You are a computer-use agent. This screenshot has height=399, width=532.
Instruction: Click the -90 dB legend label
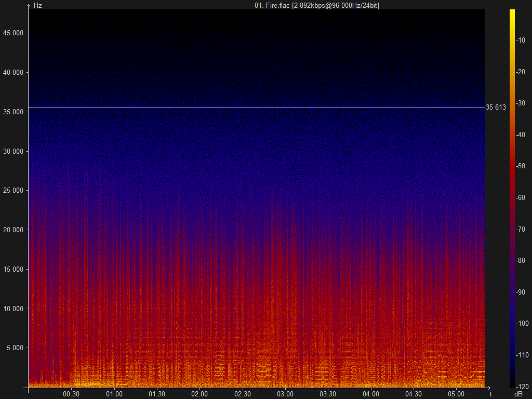tap(521, 292)
